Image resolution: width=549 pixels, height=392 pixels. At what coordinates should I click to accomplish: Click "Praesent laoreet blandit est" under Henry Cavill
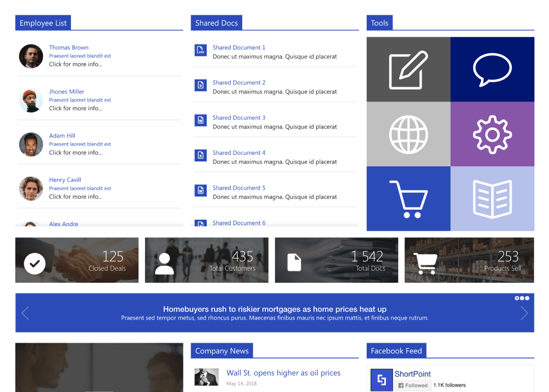[x=80, y=188]
